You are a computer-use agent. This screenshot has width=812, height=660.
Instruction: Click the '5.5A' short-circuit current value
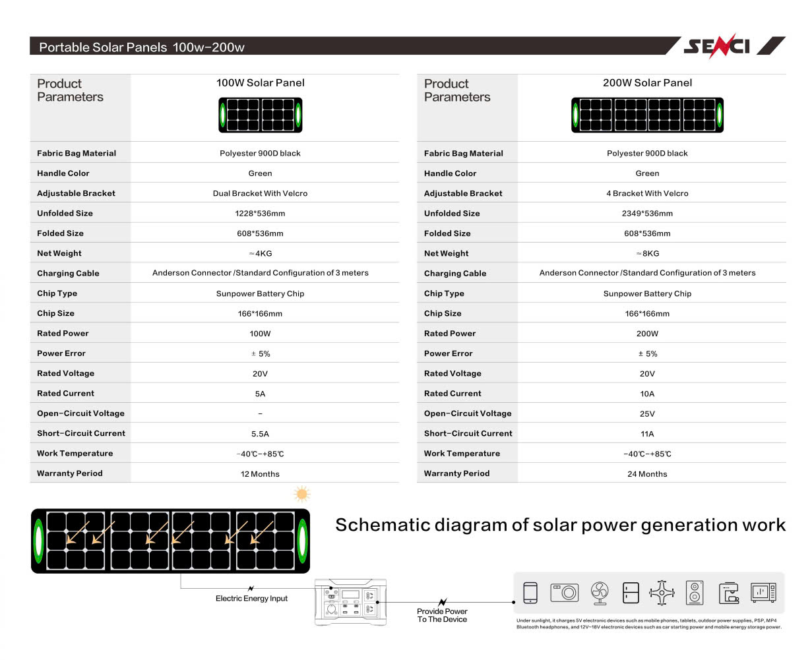[260, 434]
